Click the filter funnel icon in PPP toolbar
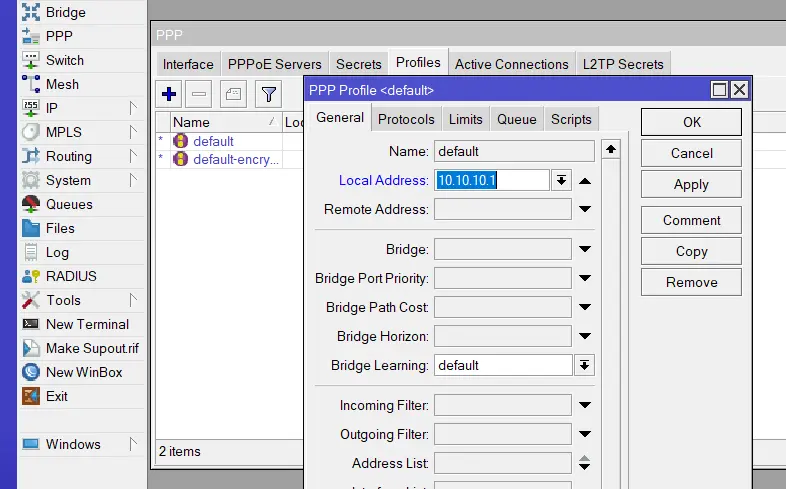 click(268, 95)
